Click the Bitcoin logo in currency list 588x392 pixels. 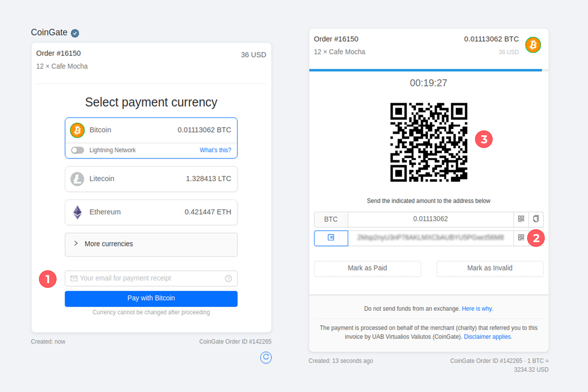click(77, 130)
